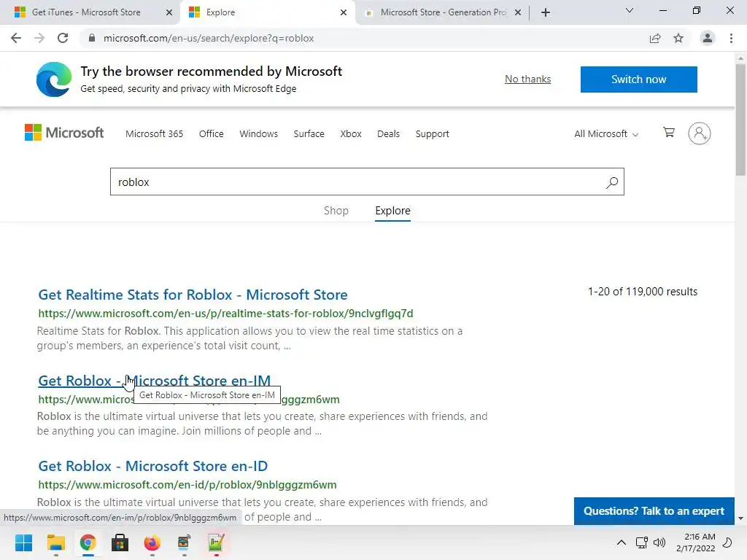
Task: Open Get Realtime Stats for Roblox result
Action: (x=193, y=295)
